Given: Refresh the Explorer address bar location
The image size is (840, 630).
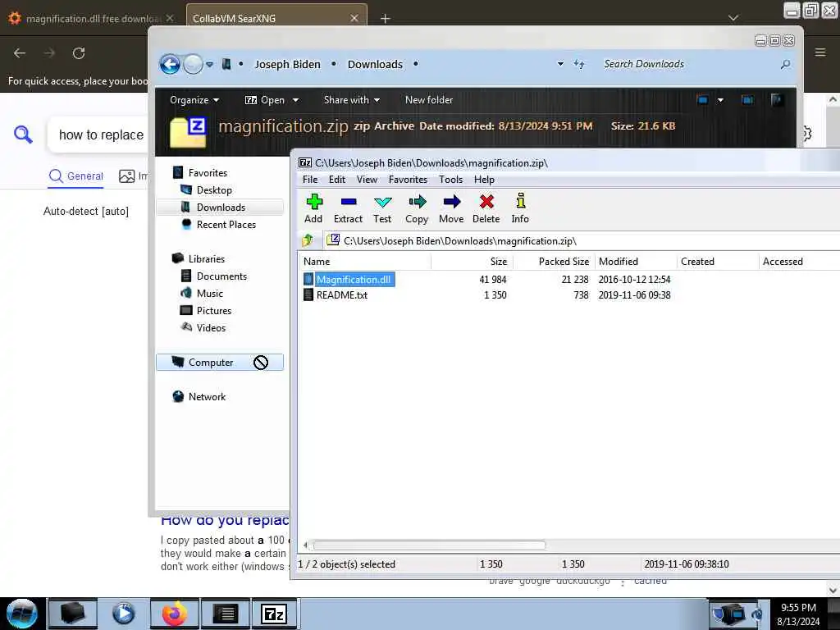Looking at the screenshot, I should tap(579, 64).
